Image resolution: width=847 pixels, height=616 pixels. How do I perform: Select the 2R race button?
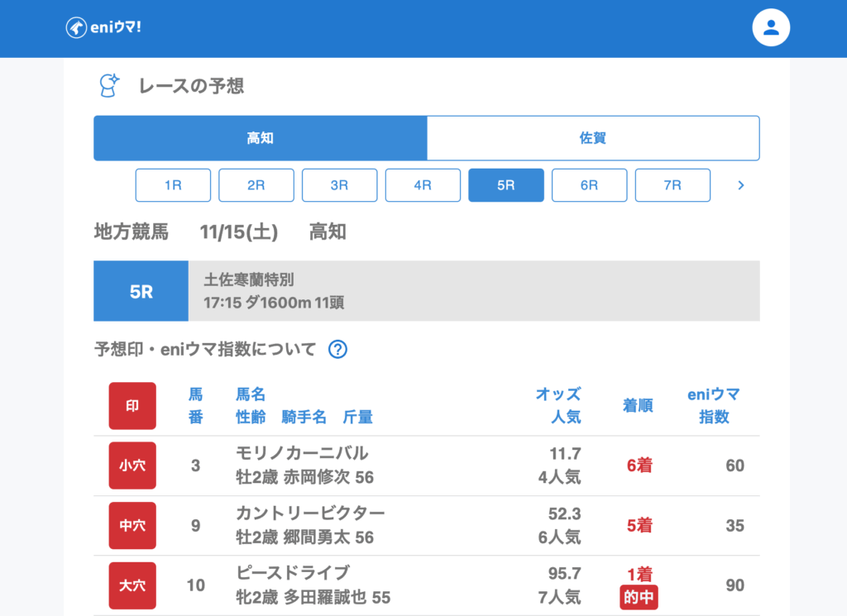256,185
